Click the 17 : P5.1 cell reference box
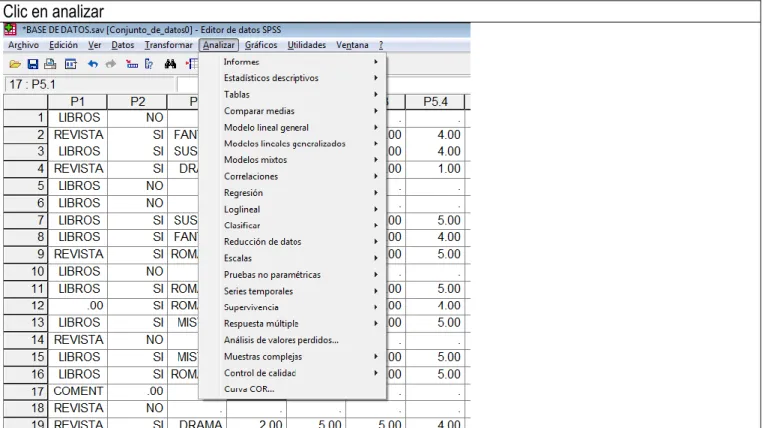This screenshot has height=428, width=762. pyautogui.click(x=89, y=85)
